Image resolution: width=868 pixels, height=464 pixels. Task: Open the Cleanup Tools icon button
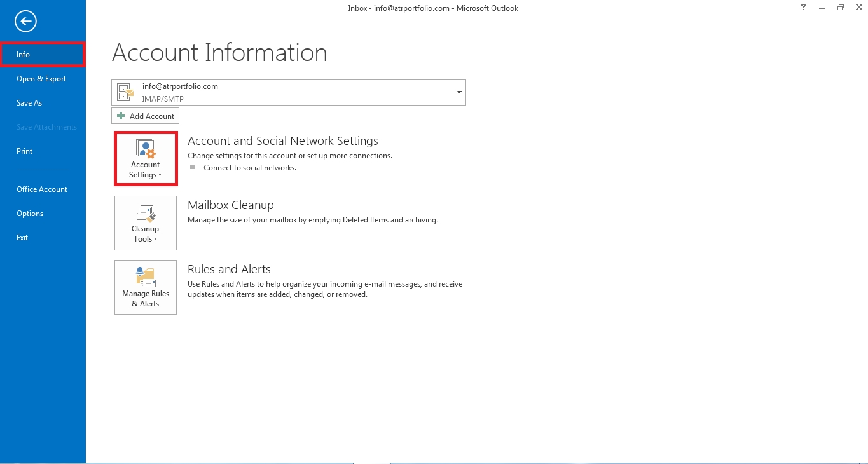tap(146, 214)
